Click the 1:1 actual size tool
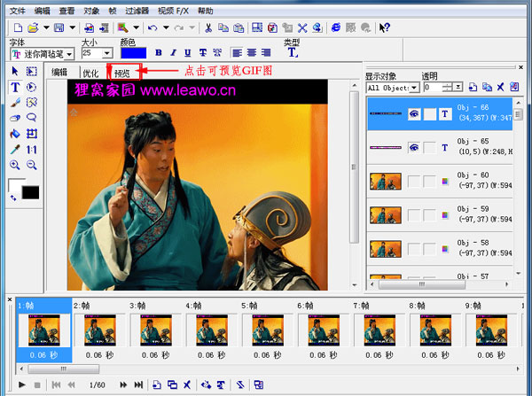The height and width of the screenshot is (396, 532). pyautogui.click(x=32, y=150)
